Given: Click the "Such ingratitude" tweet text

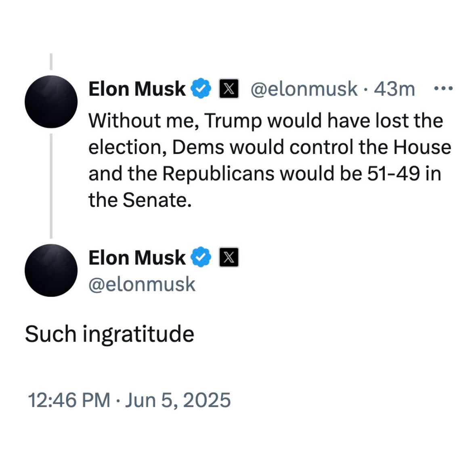Looking at the screenshot, I should tap(109, 334).
